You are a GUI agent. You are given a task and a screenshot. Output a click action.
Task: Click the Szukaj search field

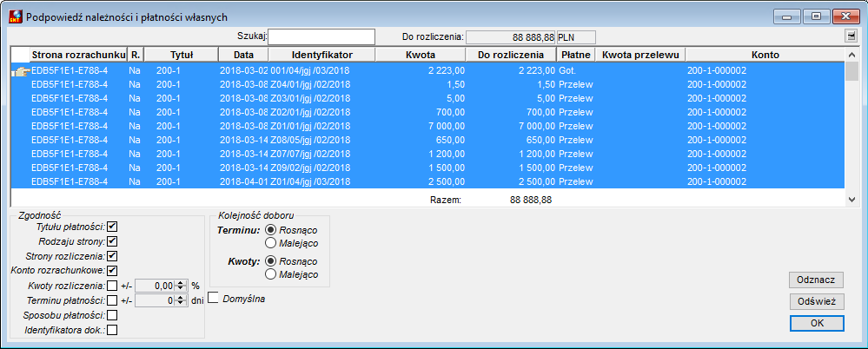coord(321,37)
